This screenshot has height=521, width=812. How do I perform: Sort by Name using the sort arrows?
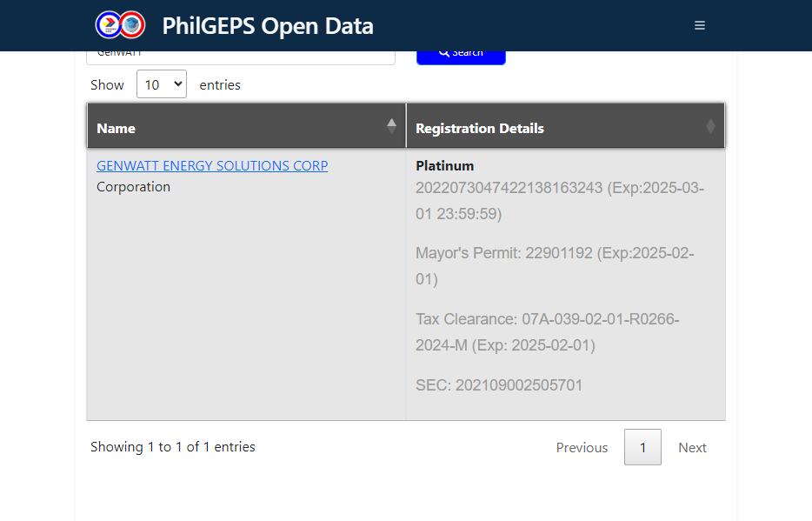[x=391, y=127]
